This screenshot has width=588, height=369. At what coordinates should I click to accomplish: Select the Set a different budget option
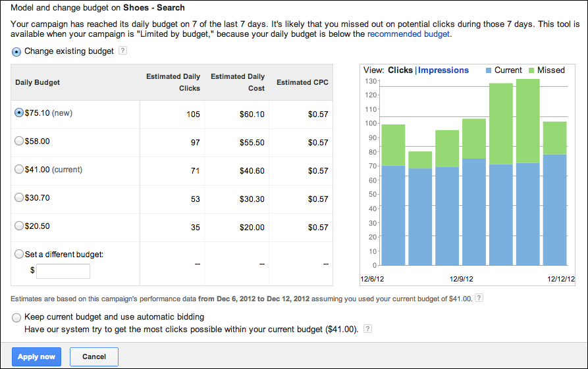[19, 254]
